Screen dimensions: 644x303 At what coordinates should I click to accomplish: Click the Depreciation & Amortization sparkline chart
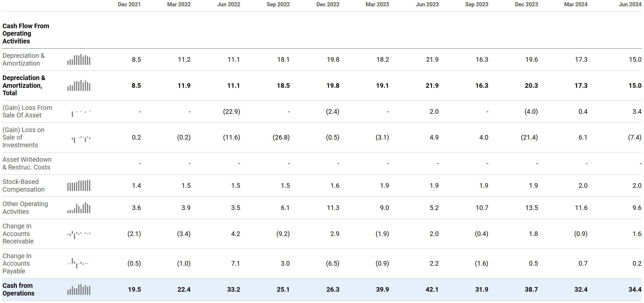point(79,60)
